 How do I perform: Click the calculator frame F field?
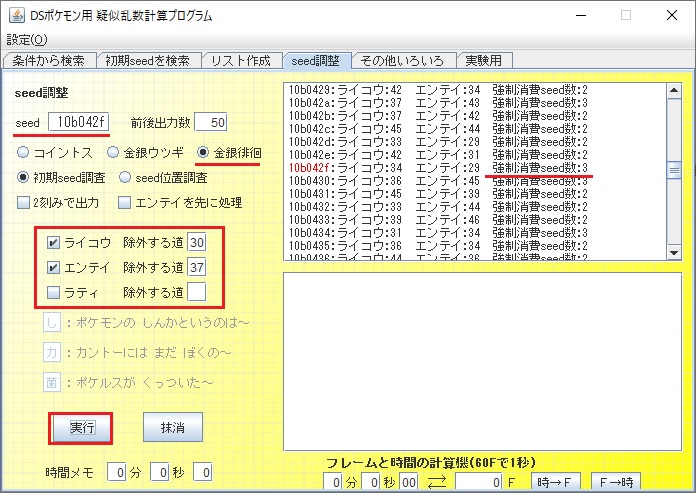[479, 482]
